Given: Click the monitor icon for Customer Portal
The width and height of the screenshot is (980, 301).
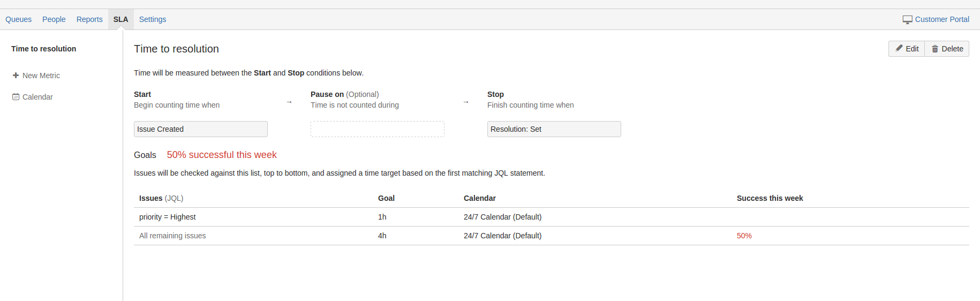Looking at the screenshot, I should tap(907, 20).
